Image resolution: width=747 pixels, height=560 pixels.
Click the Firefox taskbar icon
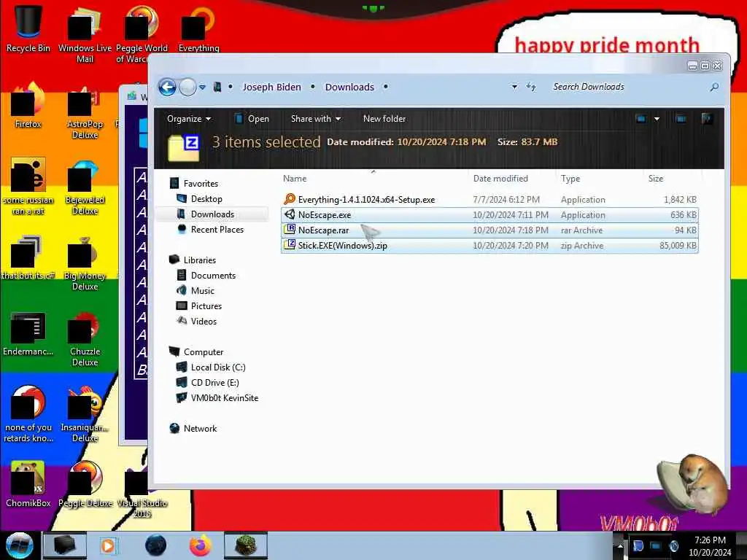point(200,545)
